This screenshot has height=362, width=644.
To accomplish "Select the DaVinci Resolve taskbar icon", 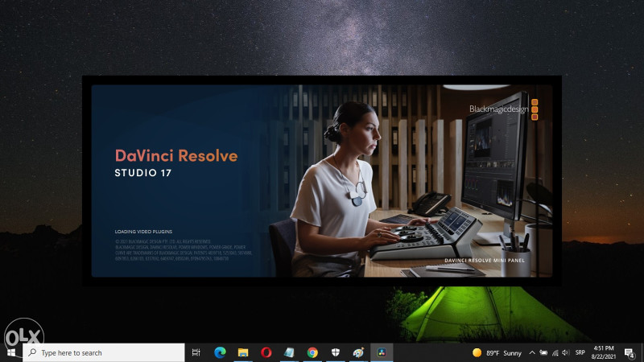I will pos(382,352).
